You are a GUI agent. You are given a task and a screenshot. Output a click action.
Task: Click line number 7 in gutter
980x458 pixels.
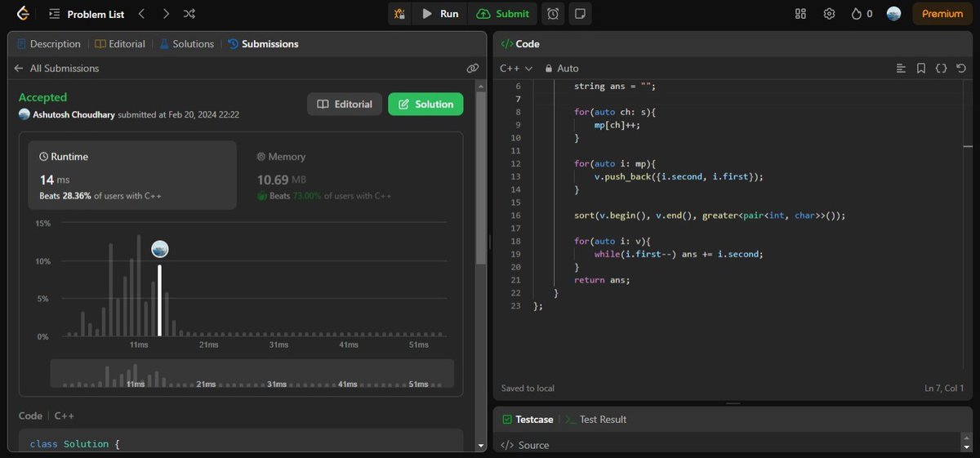[517, 99]
